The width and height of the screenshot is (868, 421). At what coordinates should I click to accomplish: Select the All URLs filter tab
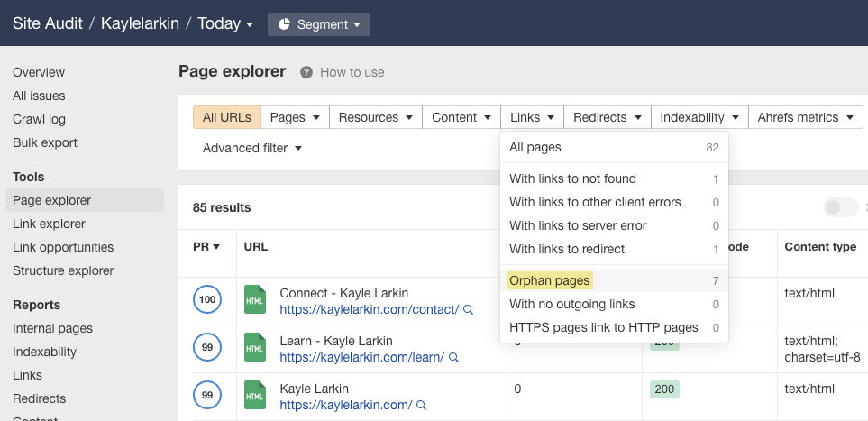click(227, 117)
